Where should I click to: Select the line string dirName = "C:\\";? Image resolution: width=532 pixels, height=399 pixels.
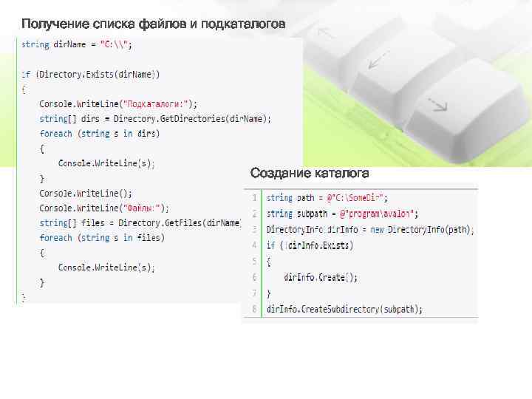77,45
